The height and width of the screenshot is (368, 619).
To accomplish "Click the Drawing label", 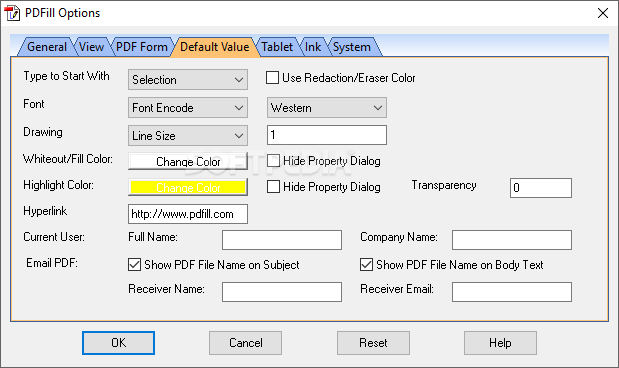I will pos(43,132).
